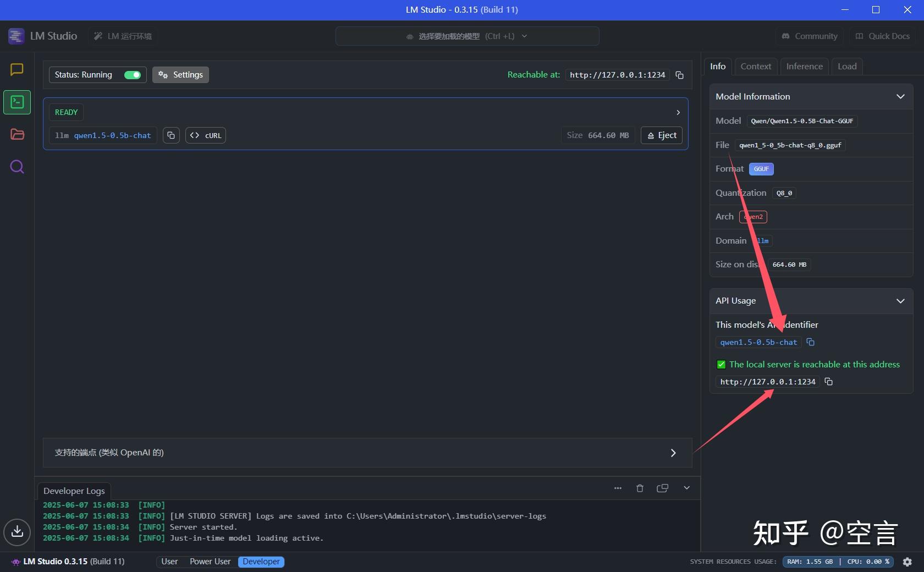This screenshot has height=572, width=924.
Task: Open the Chat panel in the sidebar
Action: (x=16, y=70)
